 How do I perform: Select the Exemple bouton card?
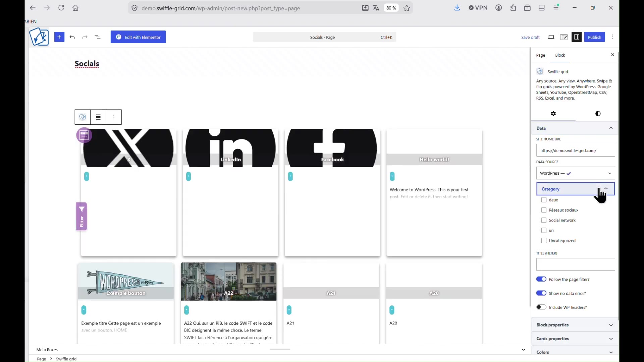point(126,303)
